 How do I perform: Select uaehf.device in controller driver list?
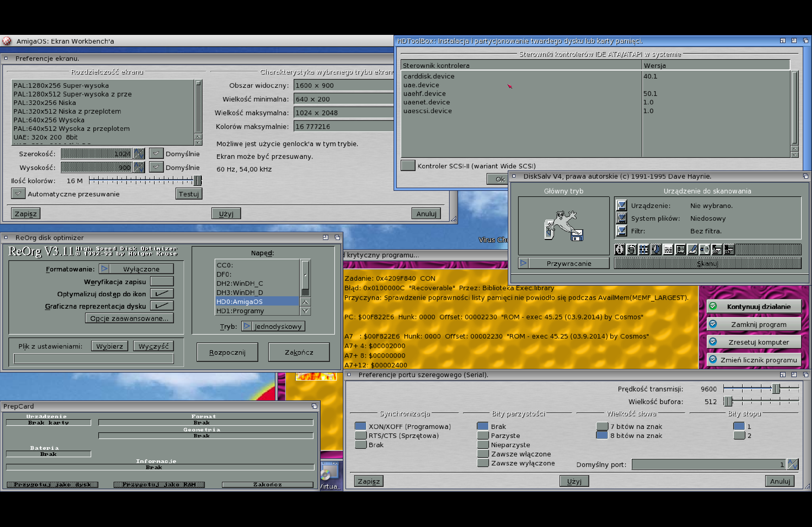point(521,94)
